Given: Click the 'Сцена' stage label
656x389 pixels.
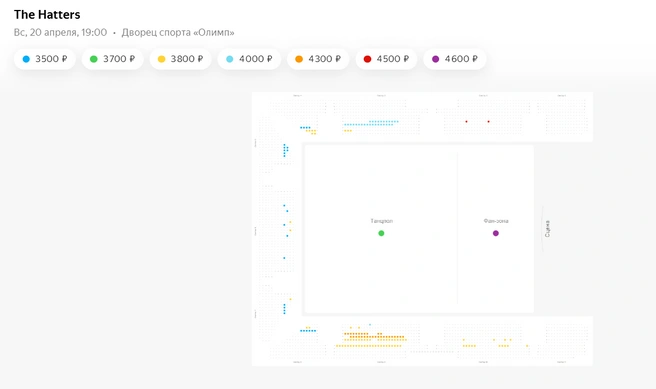Looking at the screenshot, I should tap(547, 229).
